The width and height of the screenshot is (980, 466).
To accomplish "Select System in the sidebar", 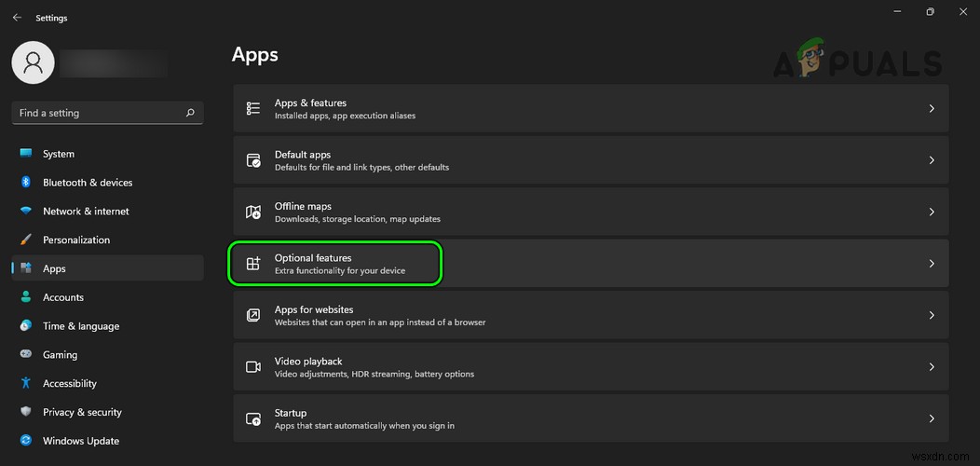I will tap(59, 154).
